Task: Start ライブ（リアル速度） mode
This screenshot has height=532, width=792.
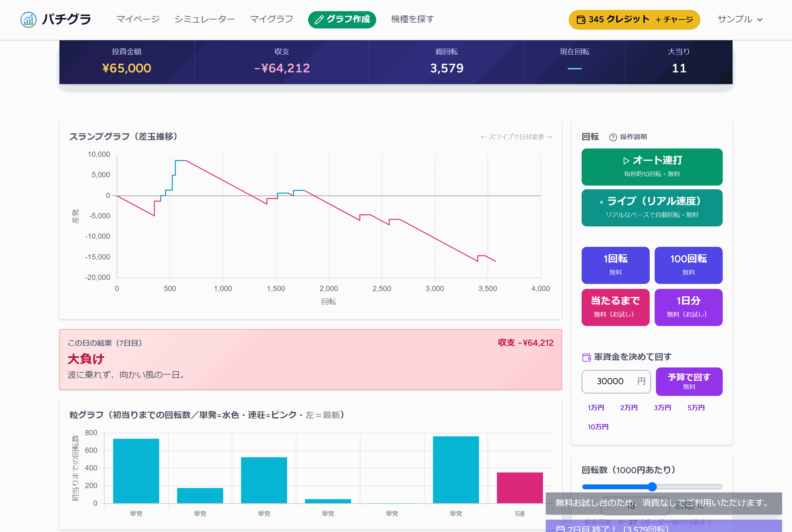Action: click(652, 208)
